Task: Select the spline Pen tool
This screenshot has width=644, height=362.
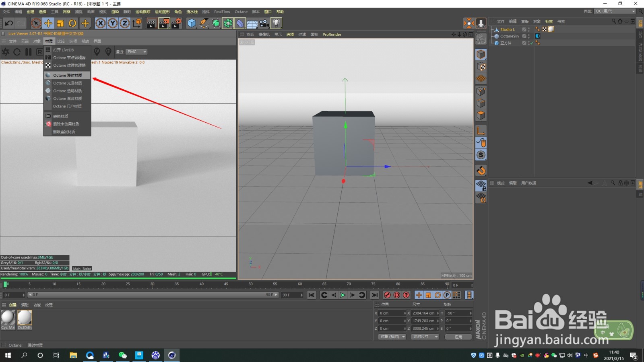Action: coord(204,23)
